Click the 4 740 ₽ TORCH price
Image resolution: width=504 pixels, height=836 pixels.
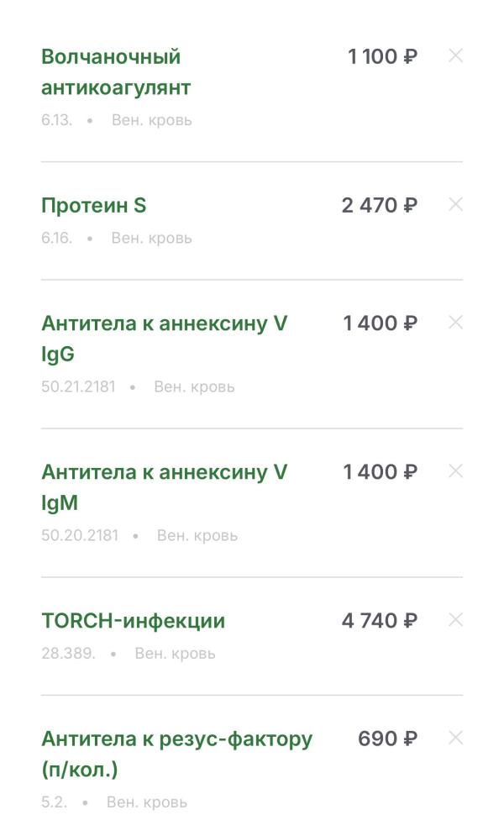[379, 622]
